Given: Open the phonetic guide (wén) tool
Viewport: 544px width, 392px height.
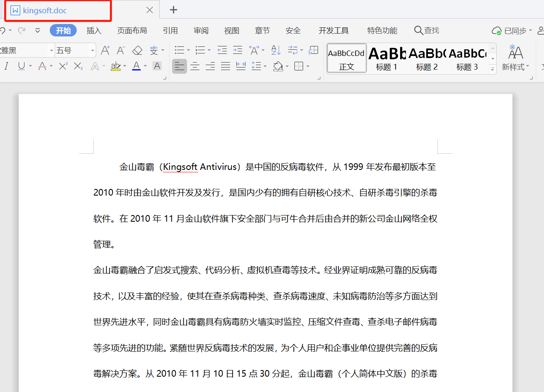Looking at the screenshot, I should click(x=154, y=51).
